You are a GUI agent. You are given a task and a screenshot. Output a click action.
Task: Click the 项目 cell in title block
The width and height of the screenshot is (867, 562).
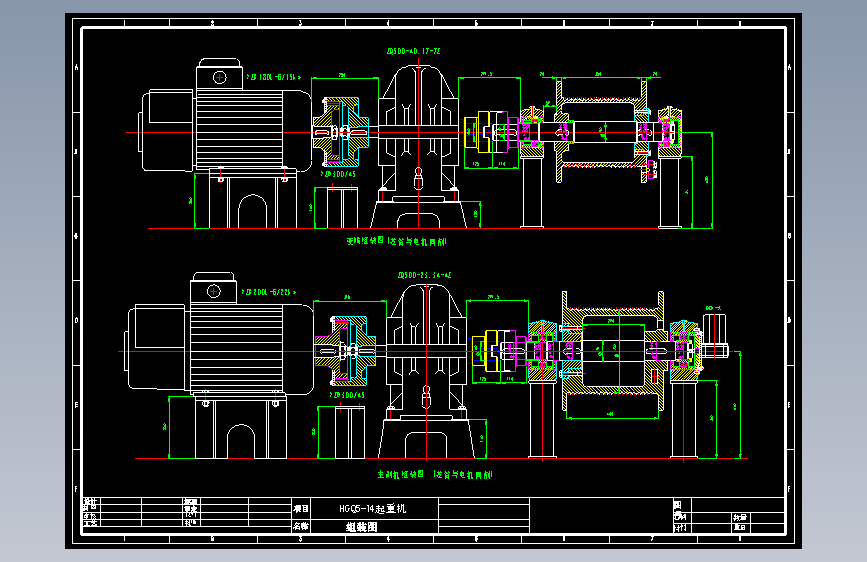click(301, 509)
